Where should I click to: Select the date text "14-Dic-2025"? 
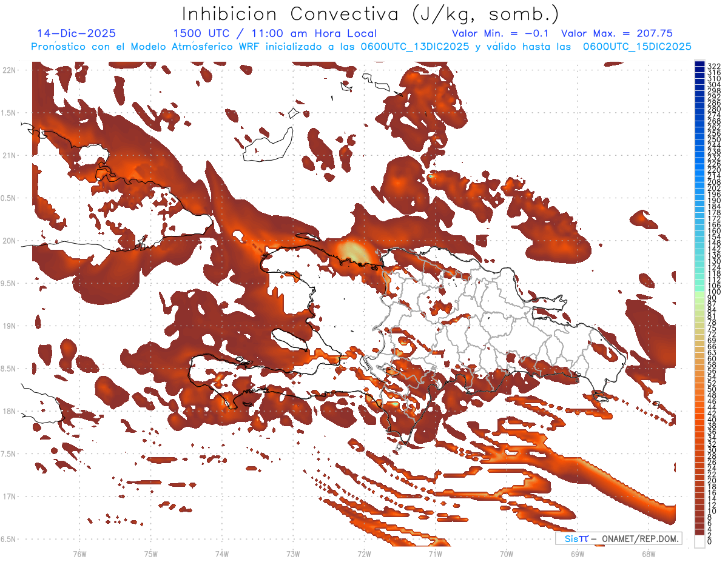pyautogui.click(x=76, y=33)
